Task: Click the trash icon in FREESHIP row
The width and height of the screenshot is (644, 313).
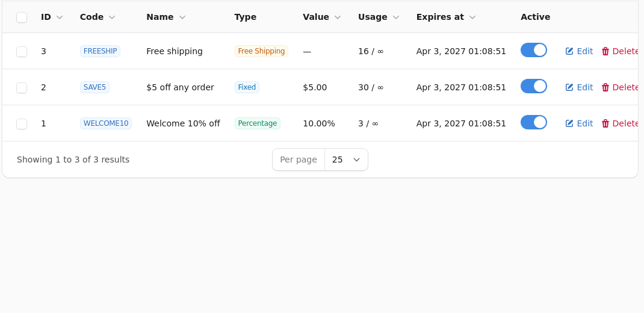Action: 605,51
